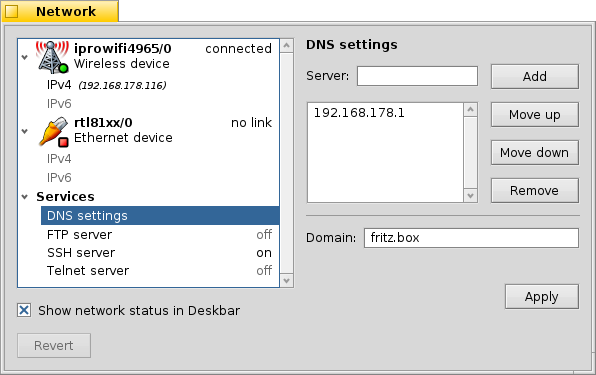Click the rtl81xx/0 device name
The width and height of the screenshot is (596, 375).
(x=103, y=123)
